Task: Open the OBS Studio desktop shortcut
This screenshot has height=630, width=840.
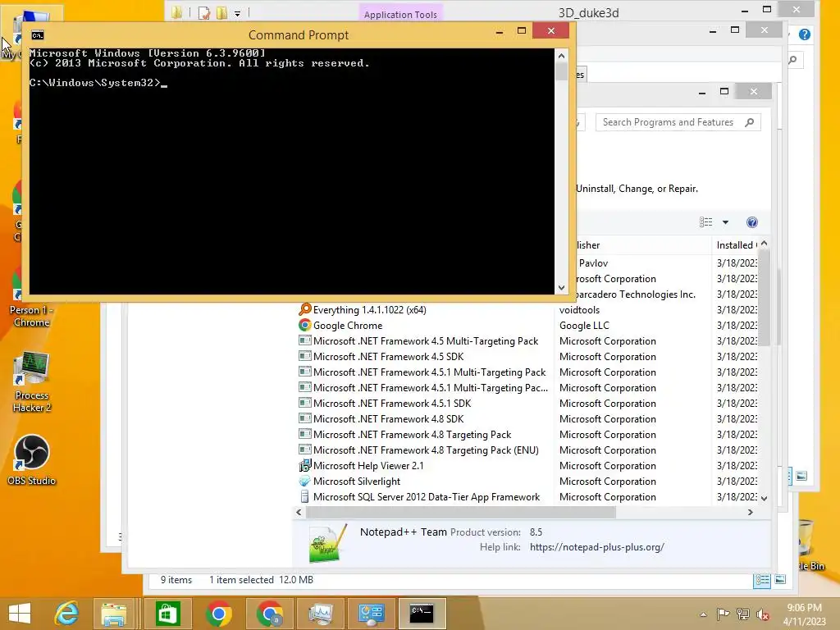Action: pos(32,460)
